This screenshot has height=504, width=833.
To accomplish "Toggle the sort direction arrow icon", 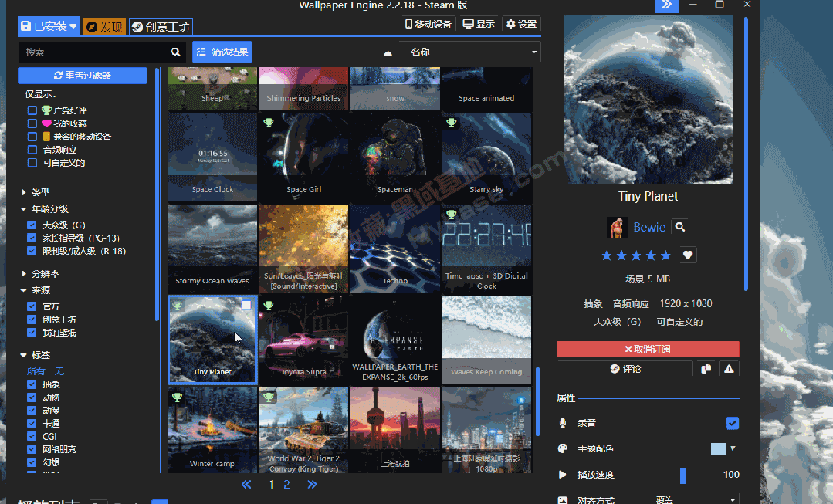I will click(388, 52).
